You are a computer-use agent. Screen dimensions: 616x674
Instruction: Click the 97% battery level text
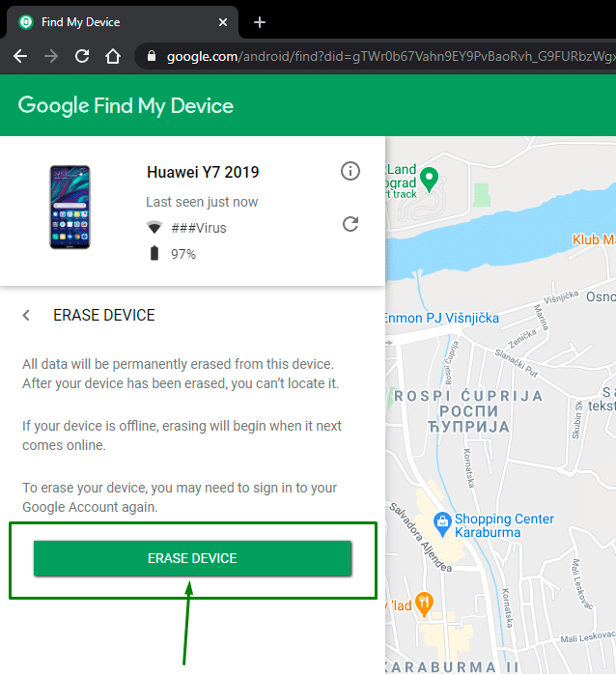coord(183,254)
